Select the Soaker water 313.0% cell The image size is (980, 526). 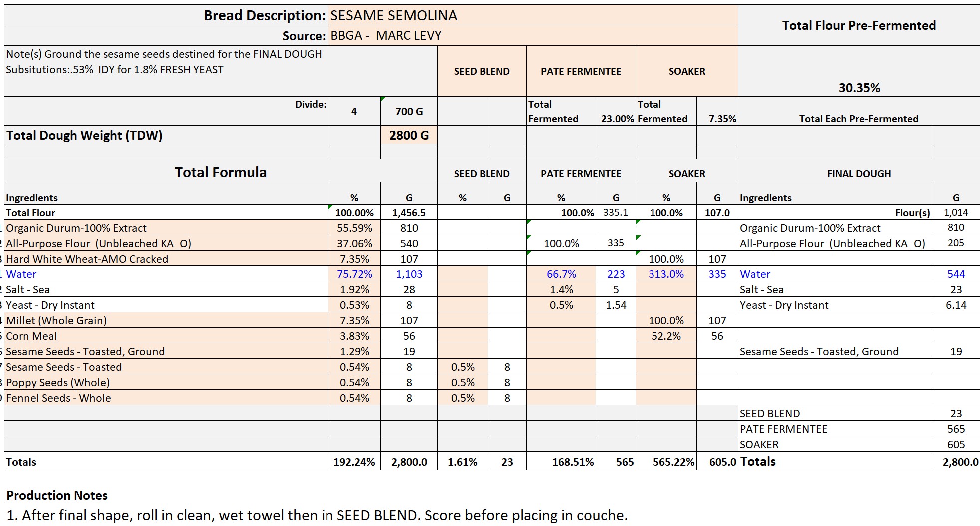coord(666,274)
